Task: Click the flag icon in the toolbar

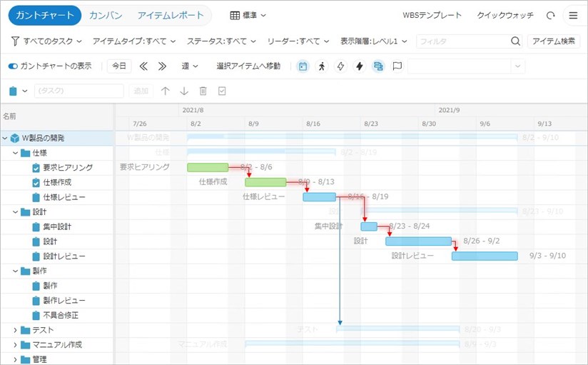Action: point(397,66)
